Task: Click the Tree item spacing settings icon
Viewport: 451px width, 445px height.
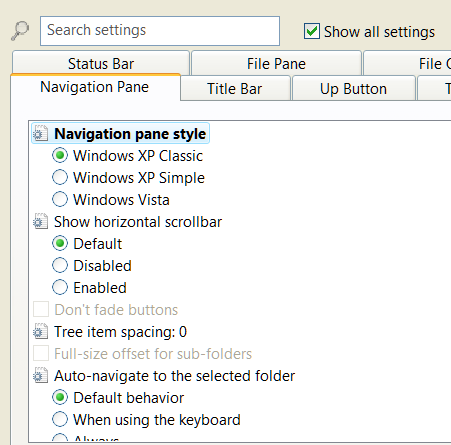Action: coord(41,332)
